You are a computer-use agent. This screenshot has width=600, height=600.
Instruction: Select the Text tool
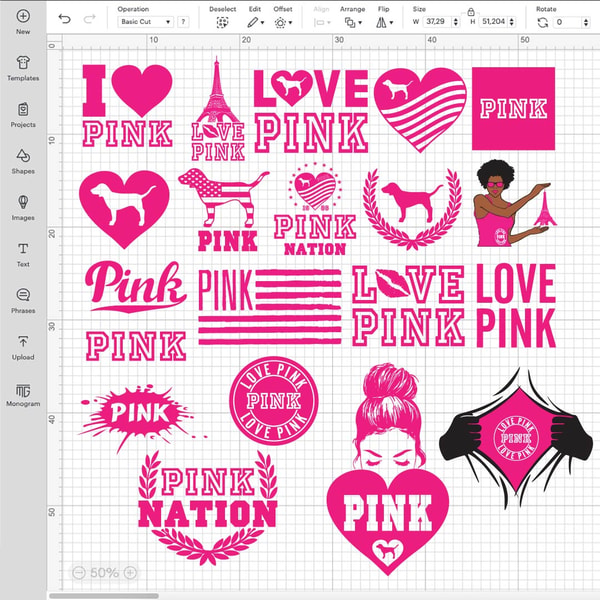pyautogui.click(x=23, y=254)
